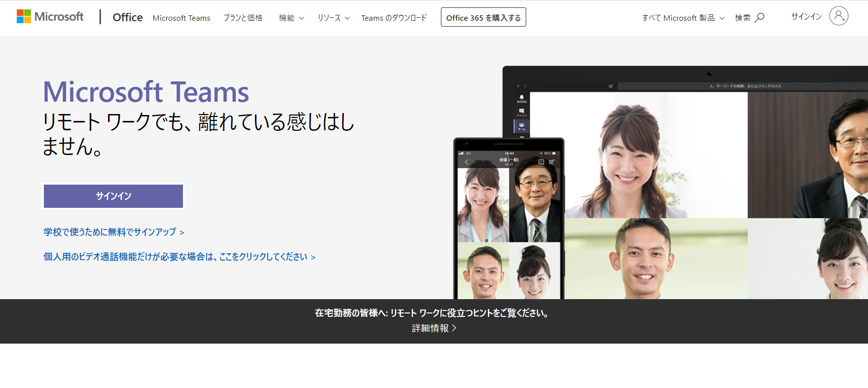Open the すべて Microsoft 製品 dropdown

(x=683, y=18)
